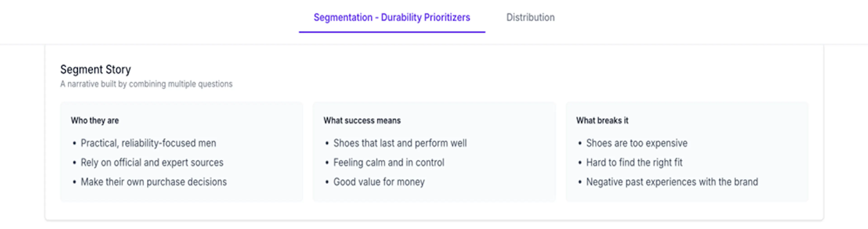The height and width of the screenshot is (229, 868).
Task: Click the bullet dot before Feeling calm
Action: pyautogui.click(x=327, y=163)
